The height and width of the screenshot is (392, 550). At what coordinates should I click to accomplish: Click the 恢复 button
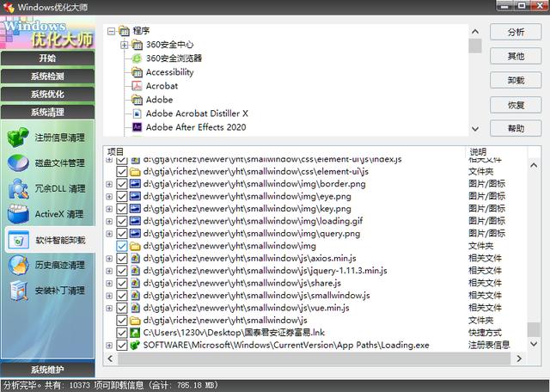point(516,105)
